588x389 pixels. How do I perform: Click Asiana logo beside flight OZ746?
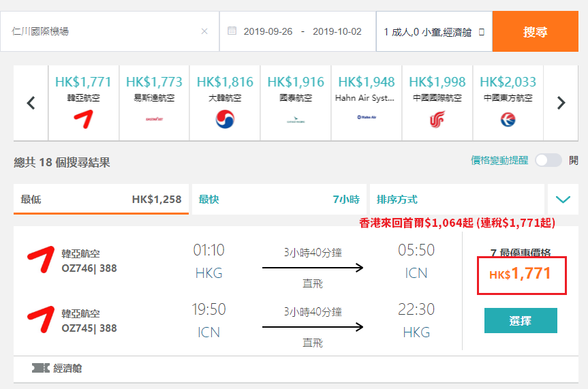pos(41,259)
